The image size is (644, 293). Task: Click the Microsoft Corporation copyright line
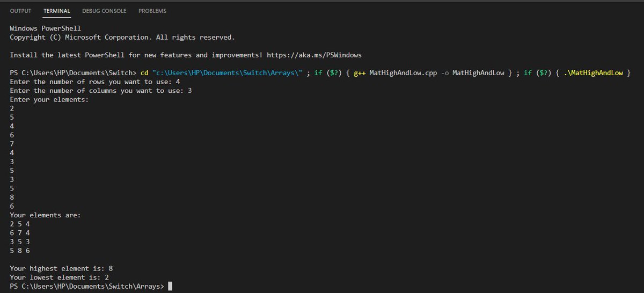(122, 38)
